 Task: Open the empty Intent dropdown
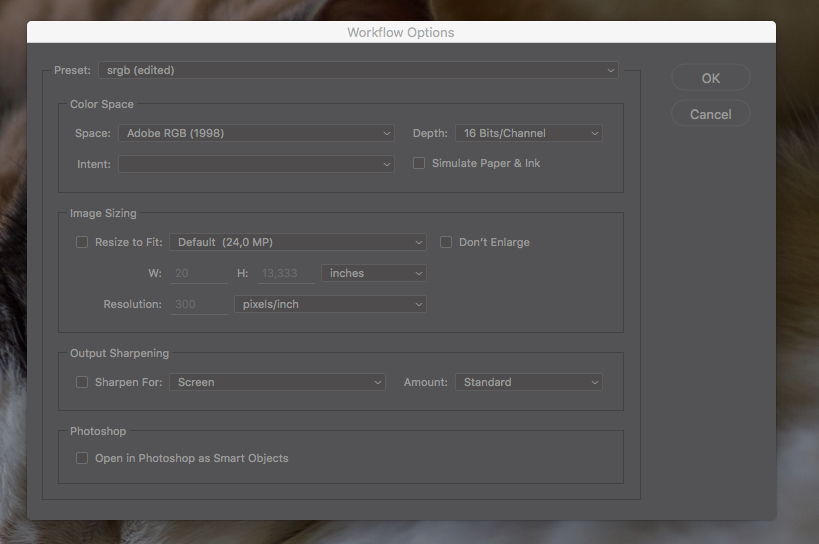point(256,164)
